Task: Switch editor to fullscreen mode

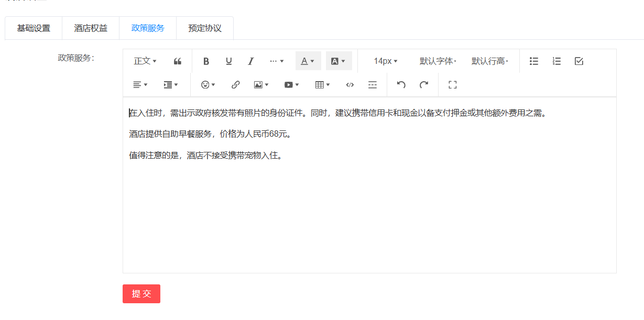Action: point(453,85)
